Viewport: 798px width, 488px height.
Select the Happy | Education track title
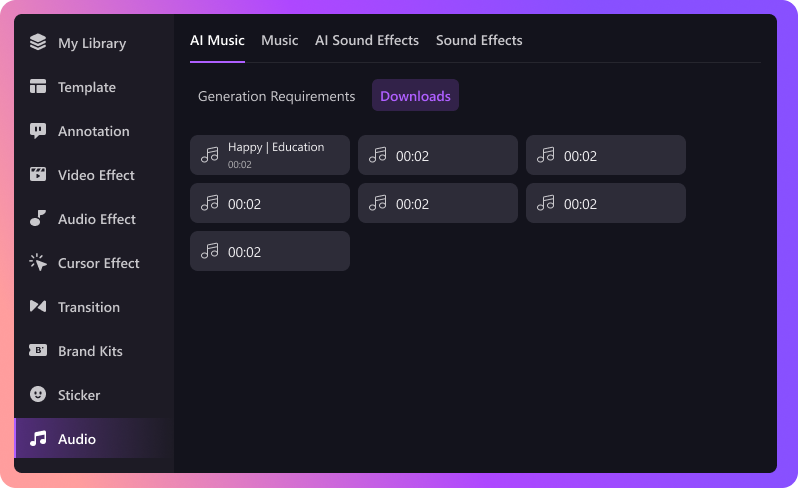click(x=276, y=147)
